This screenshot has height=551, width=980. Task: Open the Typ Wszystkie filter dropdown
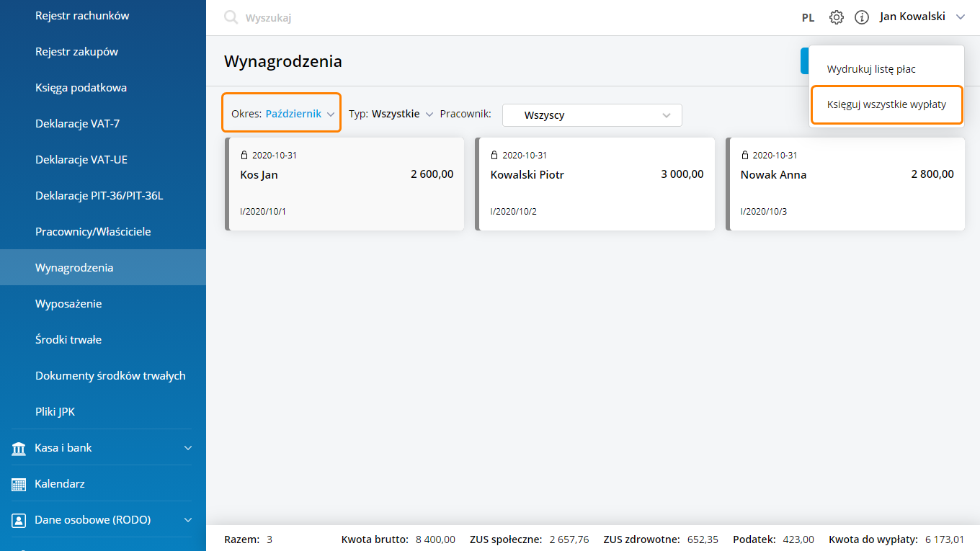[391, 114]
